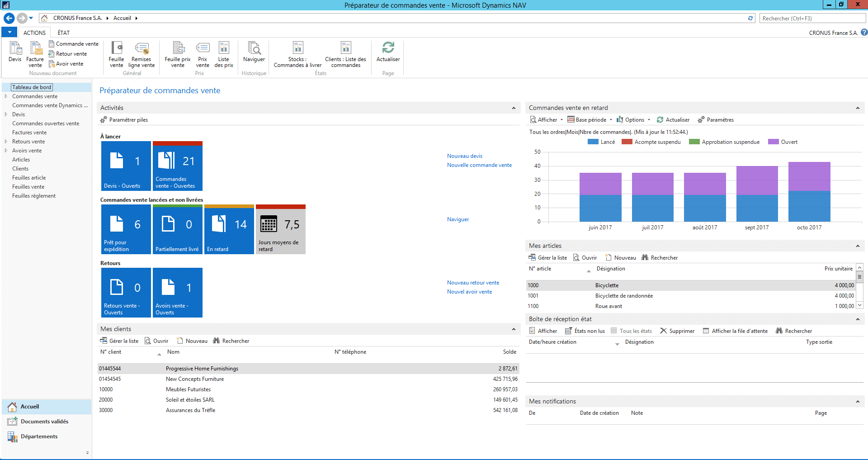Open the Devis - Ouverts tile
868x460 pixels.
point(126,166)
